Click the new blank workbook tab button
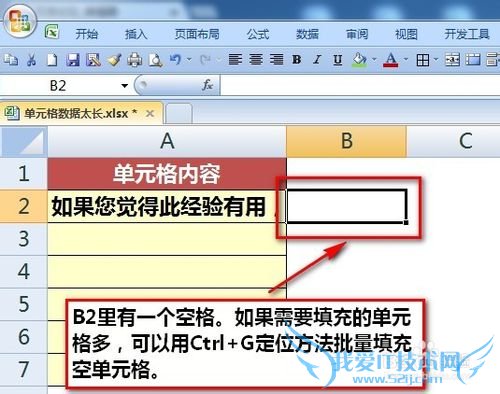The image size is (500, 394). click(x=179, y=114)
